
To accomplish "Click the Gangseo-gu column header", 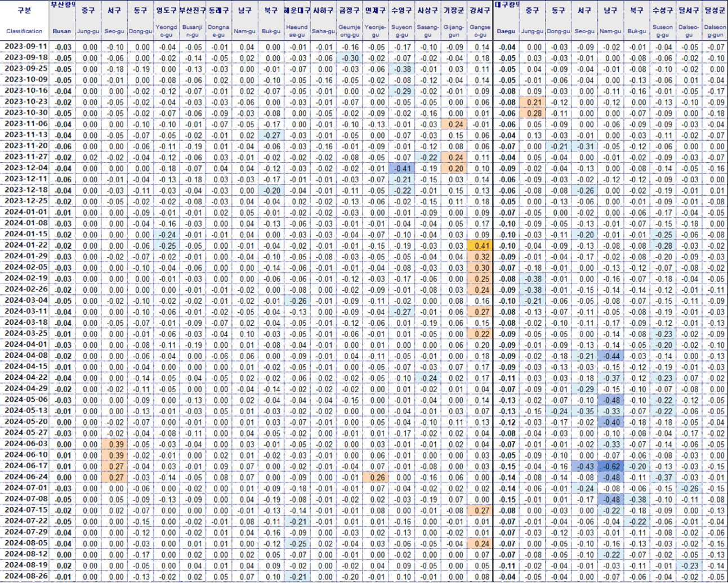I will (480, 31).
